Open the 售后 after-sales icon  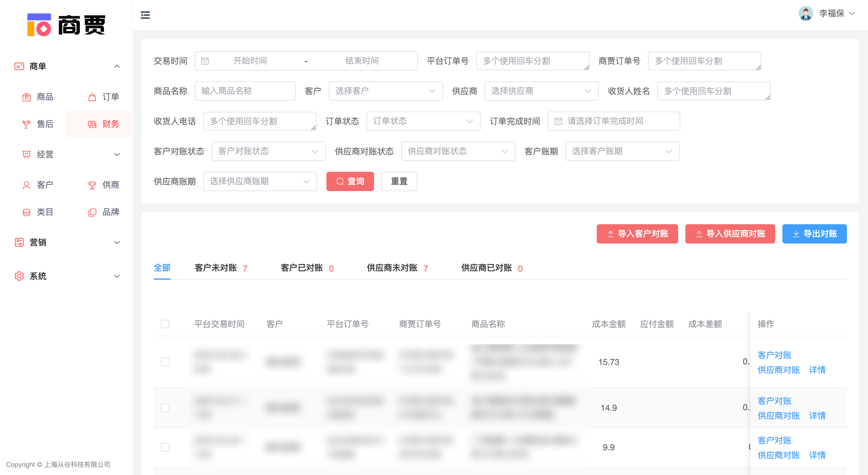[x=26, y=124]
